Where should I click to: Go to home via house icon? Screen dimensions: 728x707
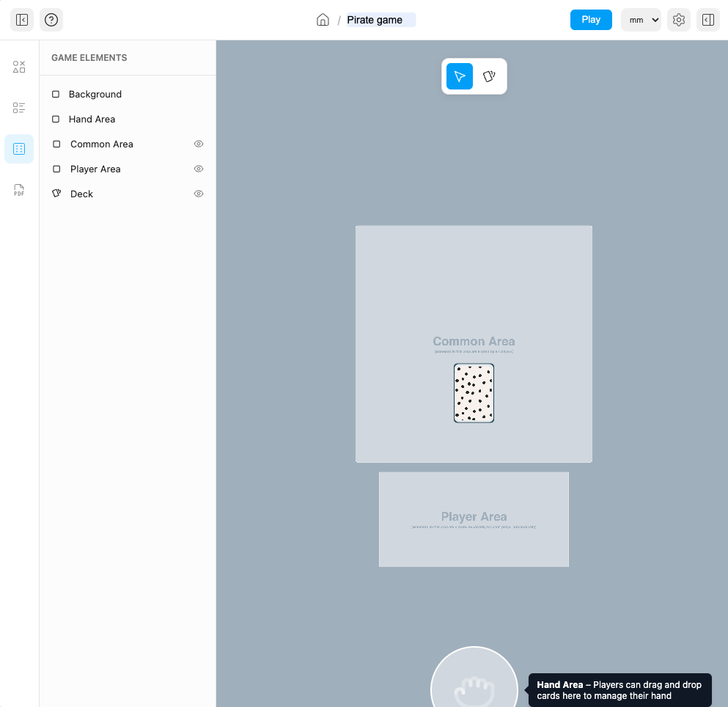tap(323, 20)
